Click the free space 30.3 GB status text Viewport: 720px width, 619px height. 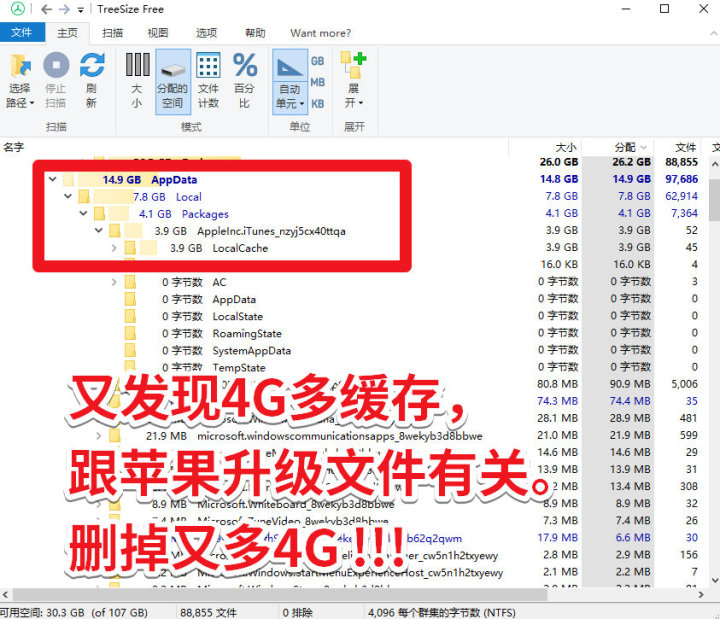(x=74, y=613)
